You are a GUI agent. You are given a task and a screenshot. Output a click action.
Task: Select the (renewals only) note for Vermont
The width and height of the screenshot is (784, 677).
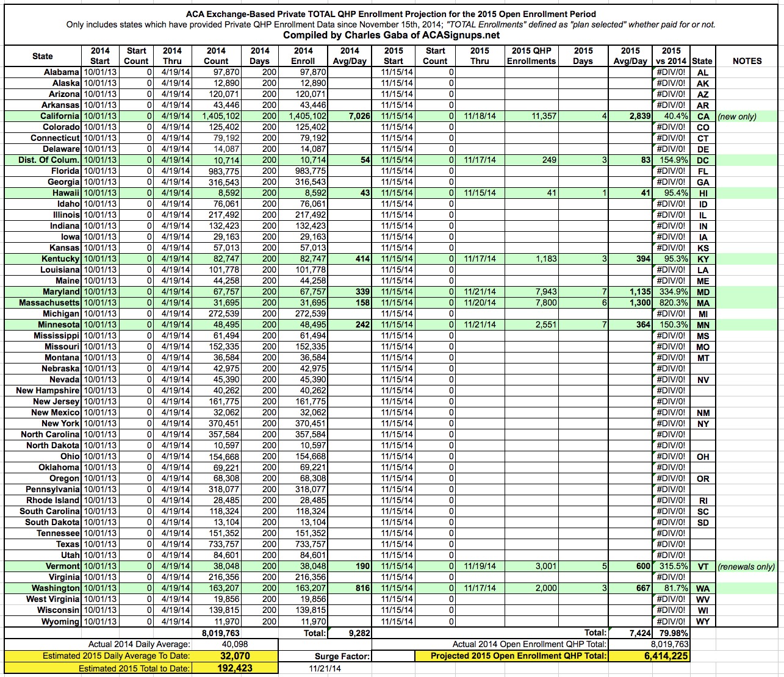(x=746, y=567)
